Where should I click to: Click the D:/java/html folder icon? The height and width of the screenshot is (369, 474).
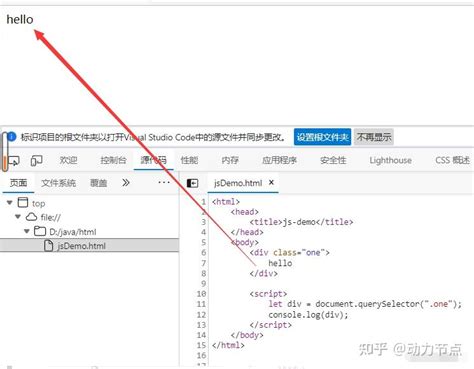(40, 231)
